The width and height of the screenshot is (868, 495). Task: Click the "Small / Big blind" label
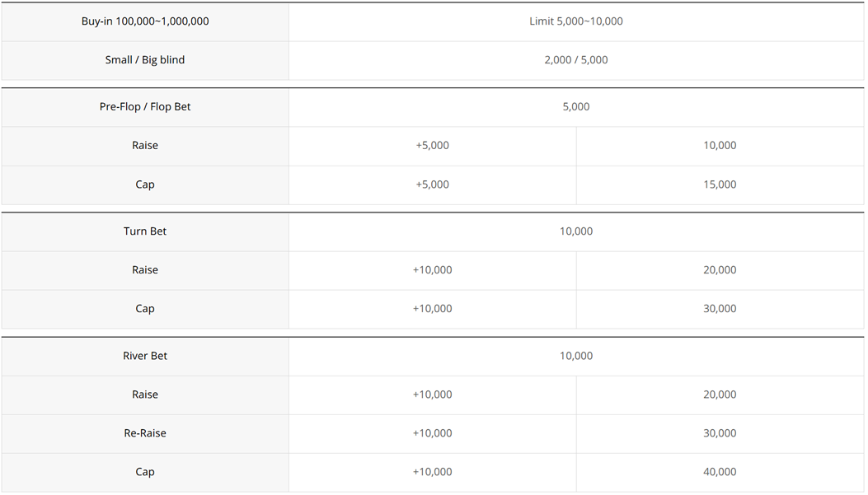145,60
